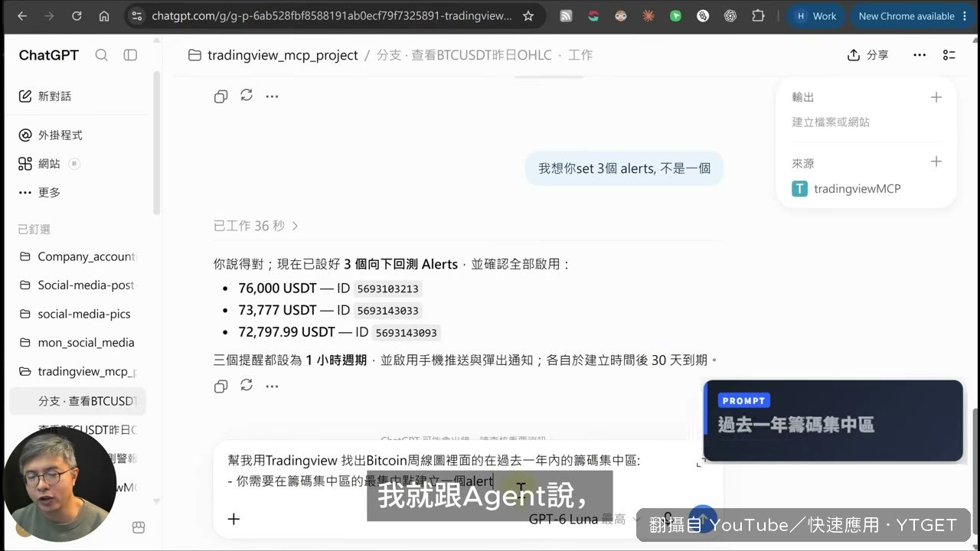Click the browser forward arrow

[x=49, y=15]
